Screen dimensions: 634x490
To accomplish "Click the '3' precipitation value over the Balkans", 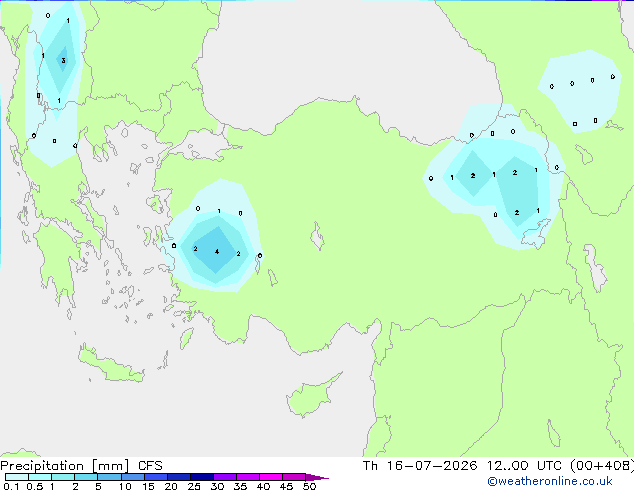I will tap(63, 61).
